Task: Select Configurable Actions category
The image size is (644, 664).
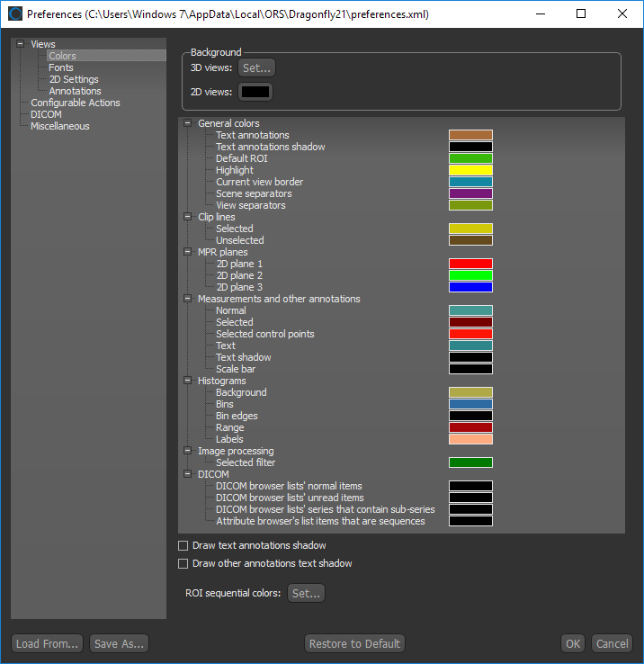Action: point(75,103)
